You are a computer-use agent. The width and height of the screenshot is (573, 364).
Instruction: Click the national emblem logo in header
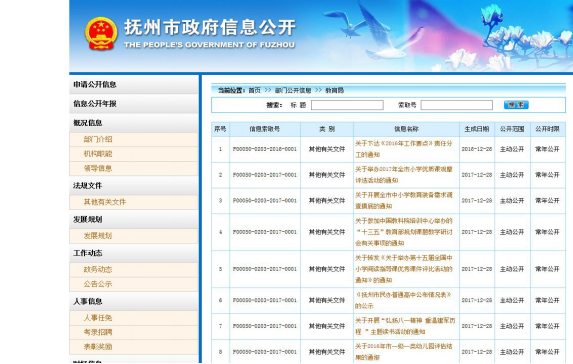click(x=101, y=34)
